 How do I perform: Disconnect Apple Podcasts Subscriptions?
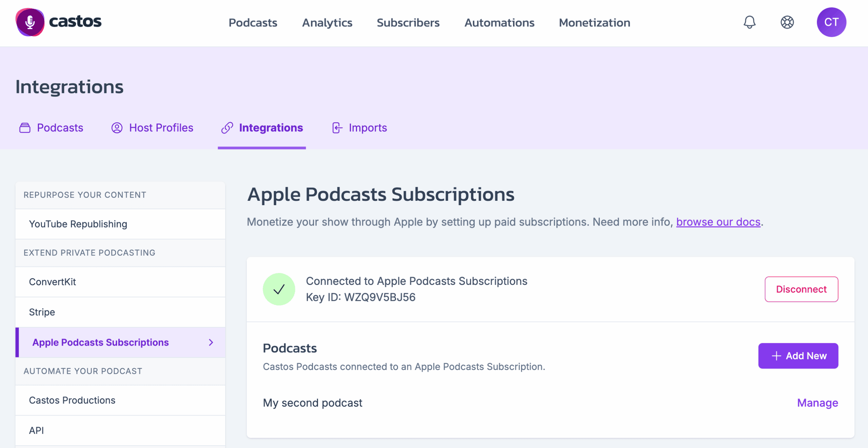(x=801, y=289)
